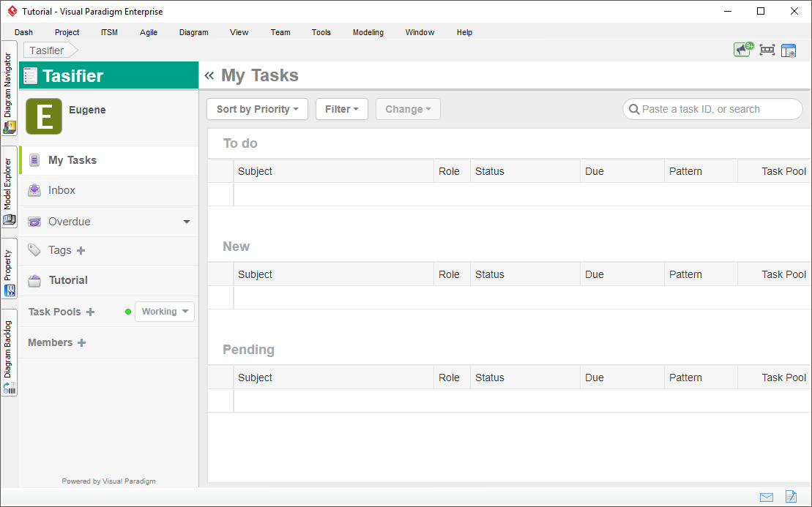Viewport: 812px width, 507px height.
Task: Click the fit-to-window toolbar icon
Action: [767, 50]
